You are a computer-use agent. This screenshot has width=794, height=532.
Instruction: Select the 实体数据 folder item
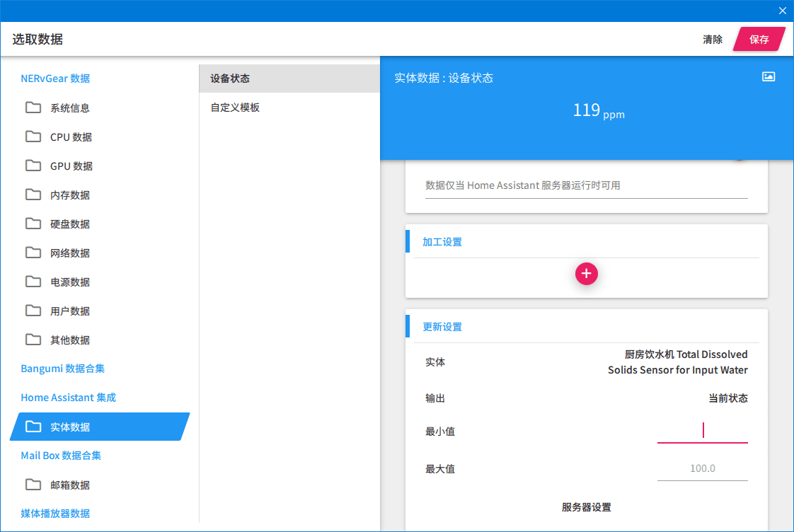point(99,427)
